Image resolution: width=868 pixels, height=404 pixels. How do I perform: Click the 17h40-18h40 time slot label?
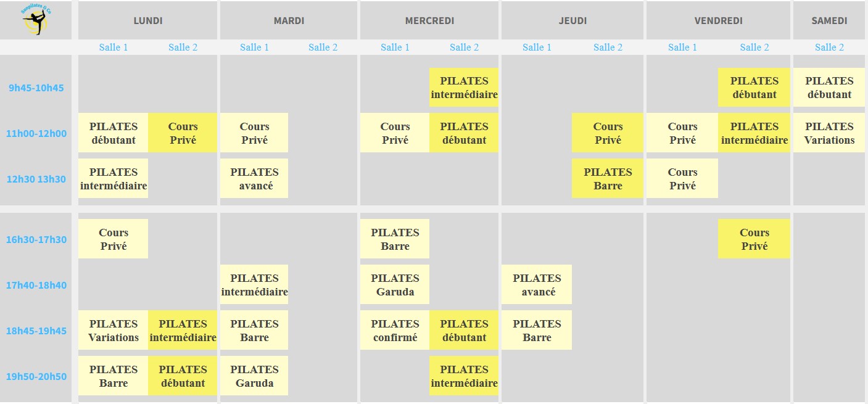click(36, 285)
